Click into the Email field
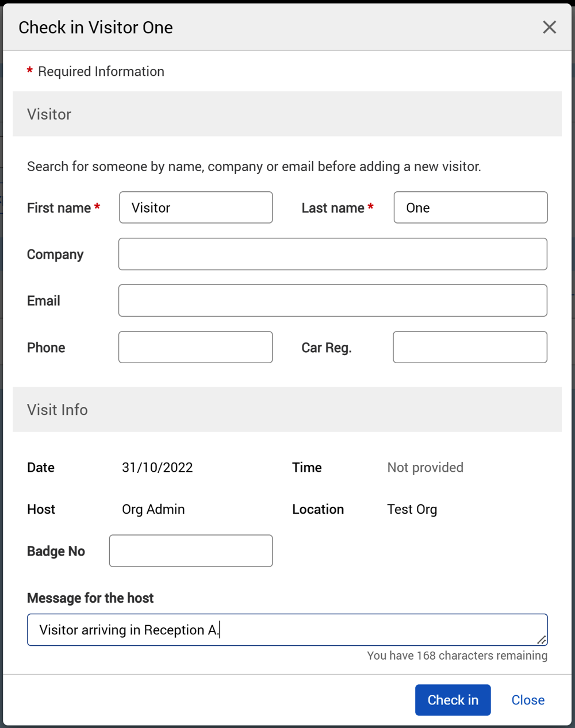 pos(332,301)
